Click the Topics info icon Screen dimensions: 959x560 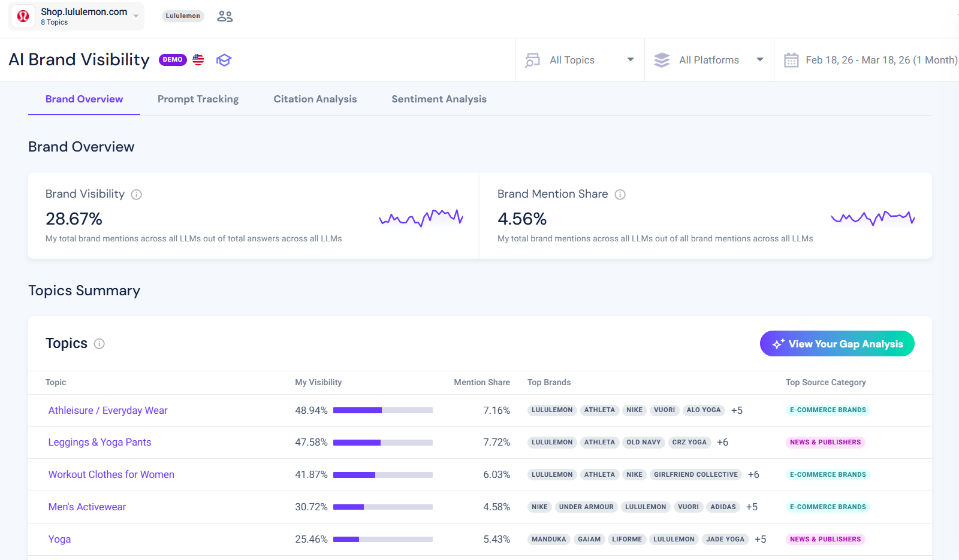coord(99,344)
